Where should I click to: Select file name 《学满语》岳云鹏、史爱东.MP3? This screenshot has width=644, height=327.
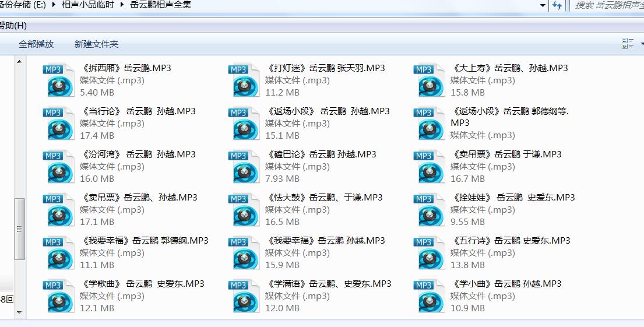point(329,284)
